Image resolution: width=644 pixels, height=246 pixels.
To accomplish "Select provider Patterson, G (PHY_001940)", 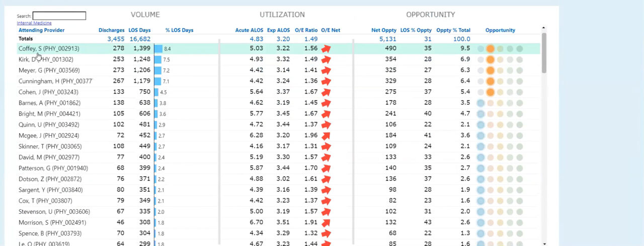I will pos(53,168).
